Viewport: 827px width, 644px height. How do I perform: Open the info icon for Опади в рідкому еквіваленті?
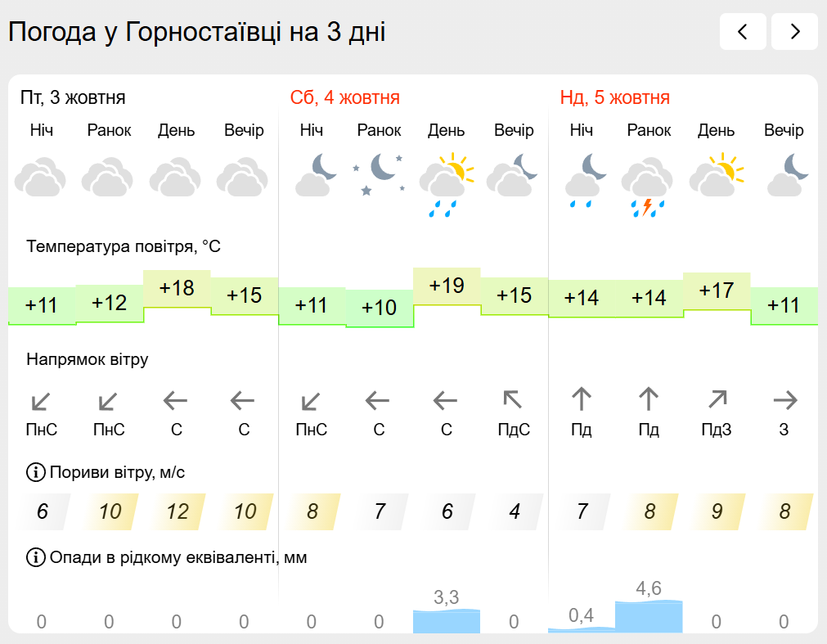36,557
